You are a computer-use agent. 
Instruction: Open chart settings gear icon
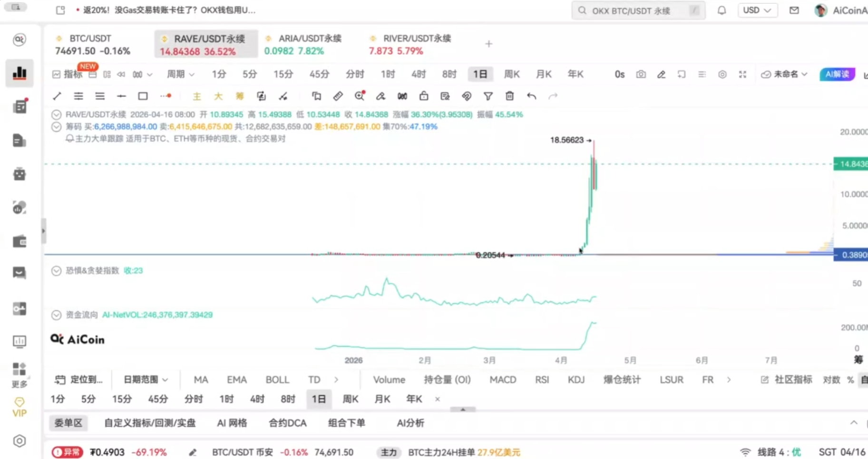(x=722, y=74)
